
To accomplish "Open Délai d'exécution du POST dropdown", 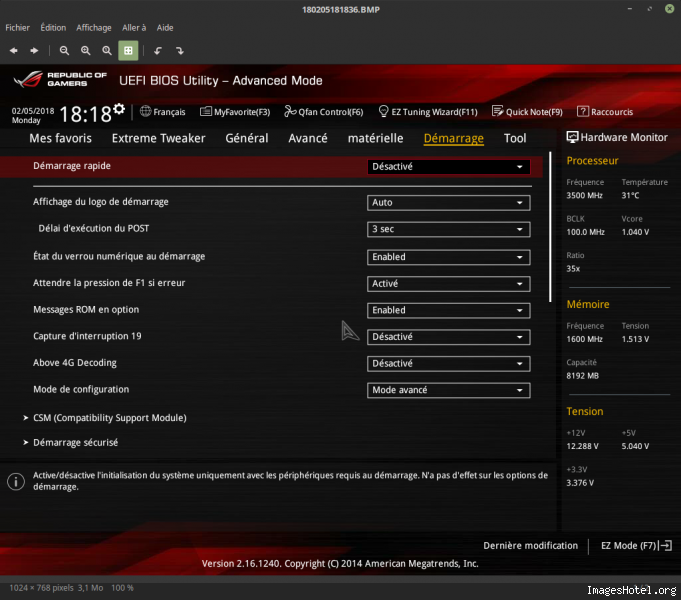I will tap(448, 229).
